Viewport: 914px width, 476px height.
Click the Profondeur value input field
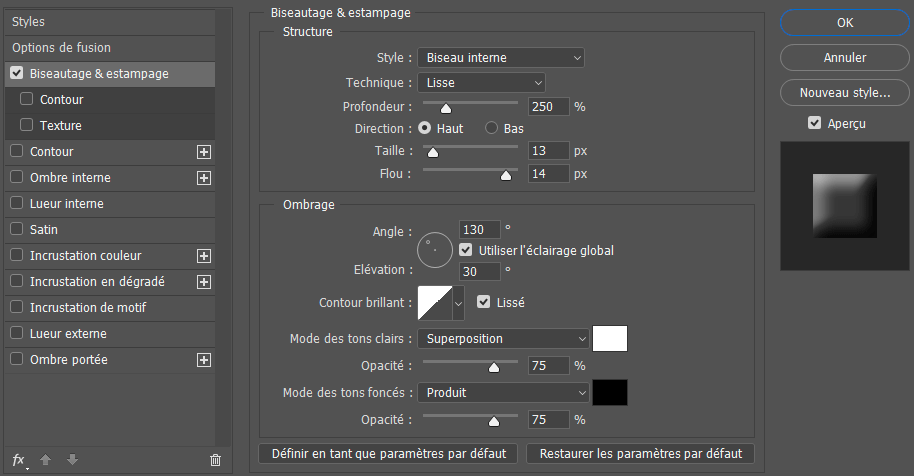[x=548, y=106]
